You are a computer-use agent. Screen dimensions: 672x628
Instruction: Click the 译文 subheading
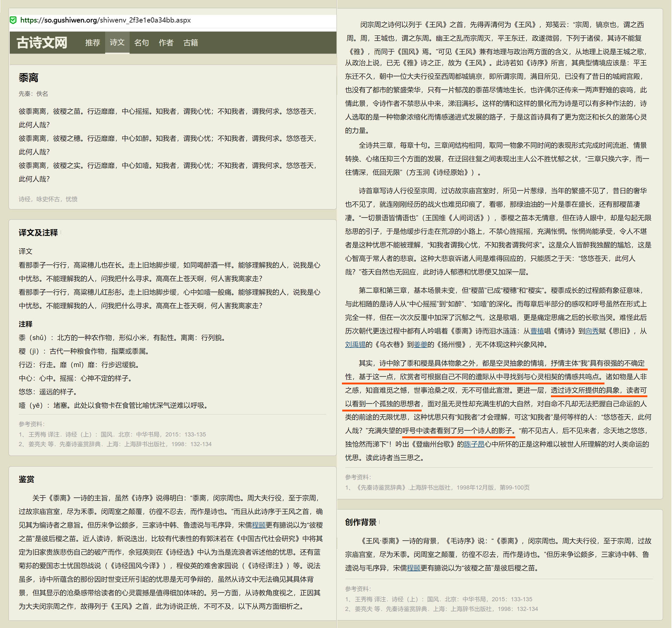[x=25, y=251]
